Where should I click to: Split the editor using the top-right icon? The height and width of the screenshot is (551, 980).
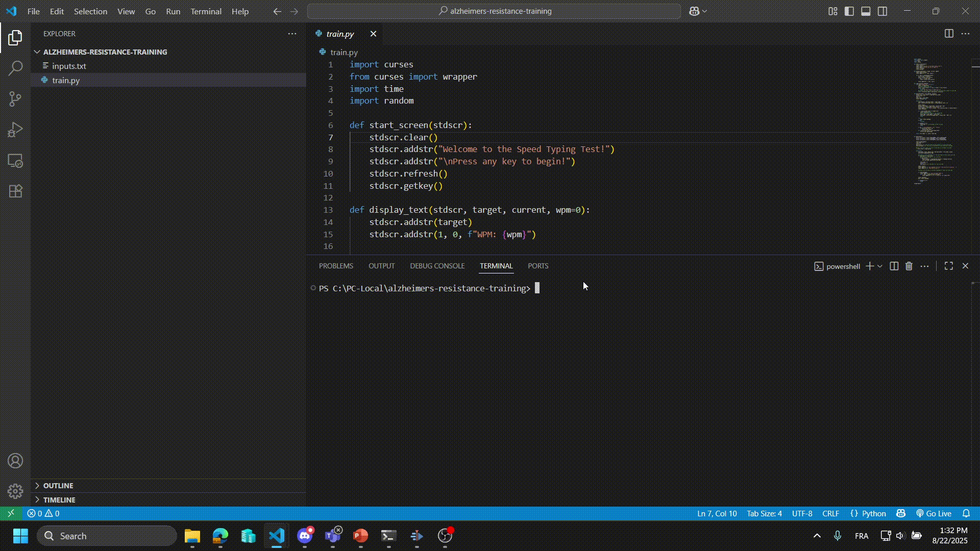click(x=949, y=34)
